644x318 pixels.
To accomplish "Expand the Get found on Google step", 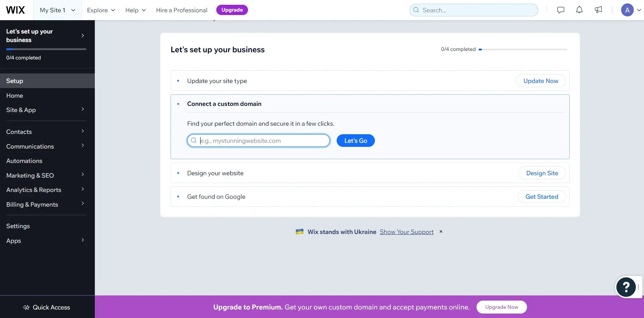I will coord(370,196).
